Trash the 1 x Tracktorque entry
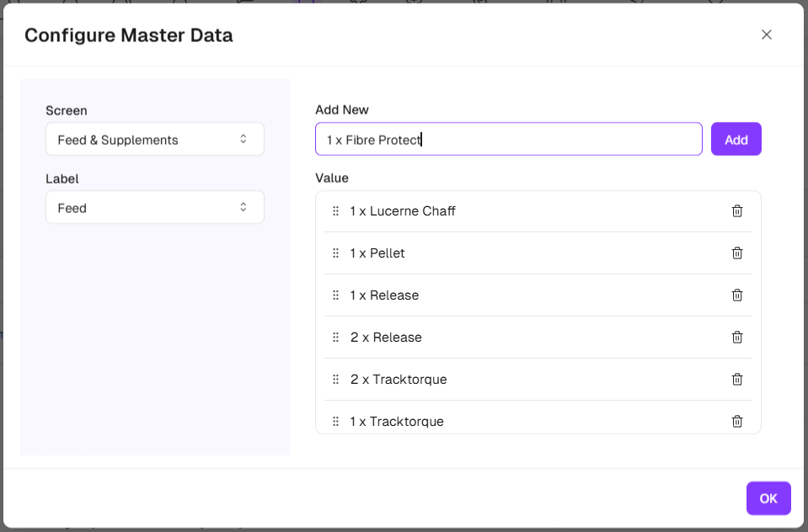 pos(736,422)
